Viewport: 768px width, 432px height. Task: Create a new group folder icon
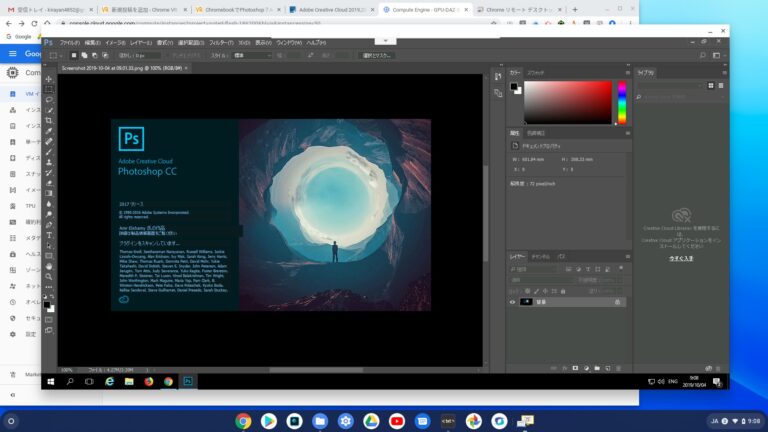point(597,368)
